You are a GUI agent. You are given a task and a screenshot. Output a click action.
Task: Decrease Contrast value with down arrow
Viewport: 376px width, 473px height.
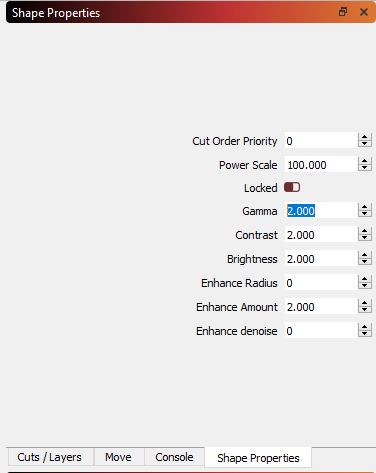[x=365, y=238]
